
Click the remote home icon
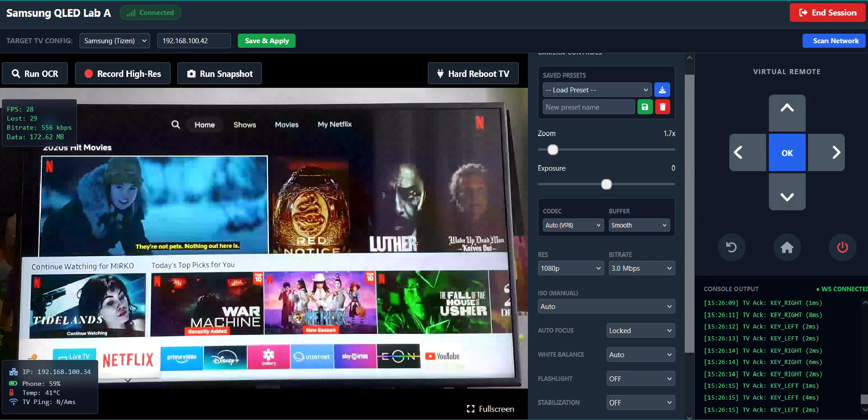[x=787, y=247]
